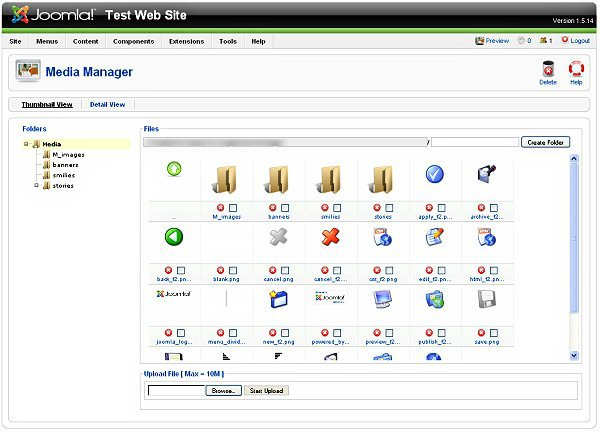Click the Media Manager header image icon

click(x=28, y=71)
